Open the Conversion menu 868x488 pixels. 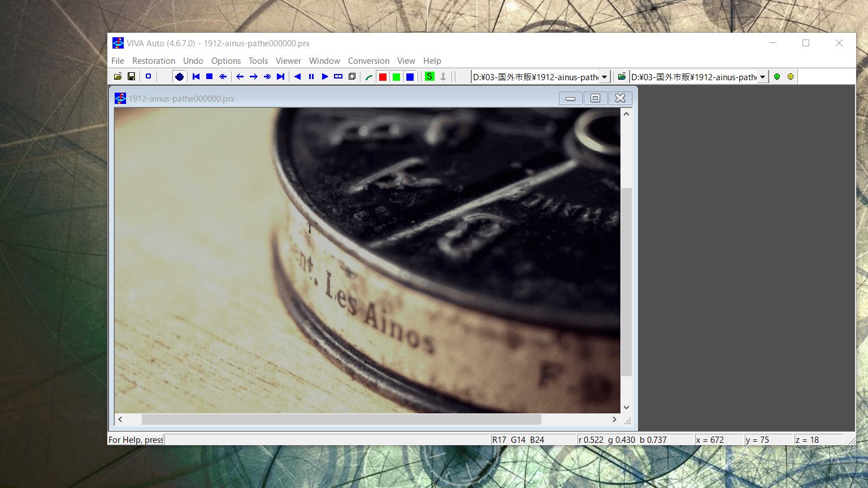click(368, 60)
